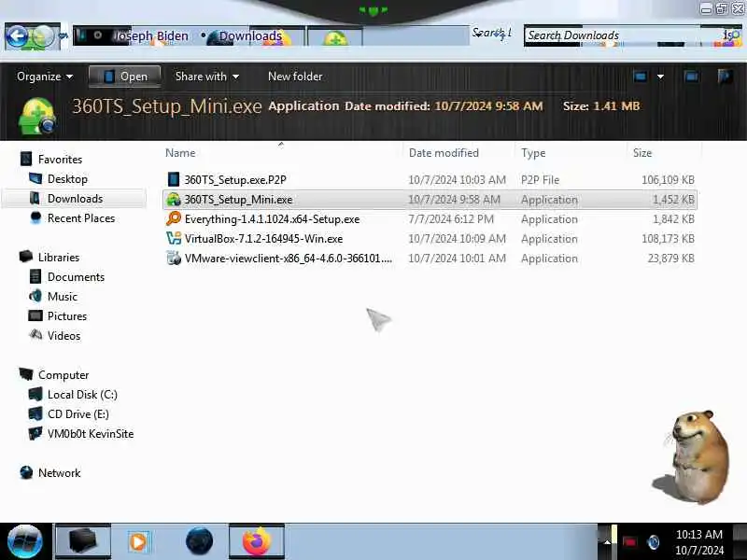
Task: Click the 106,109 KB size cell
Action: pos(668,179)
